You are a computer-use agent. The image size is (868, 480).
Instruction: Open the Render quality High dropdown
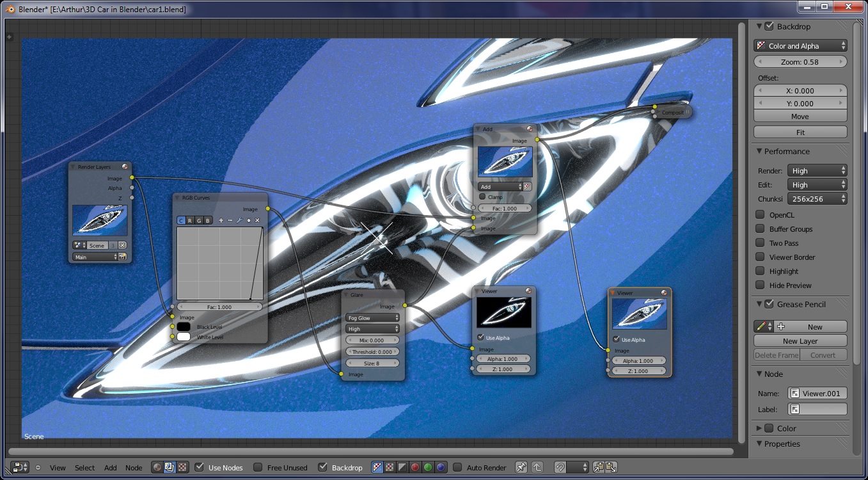click(817, 171)
